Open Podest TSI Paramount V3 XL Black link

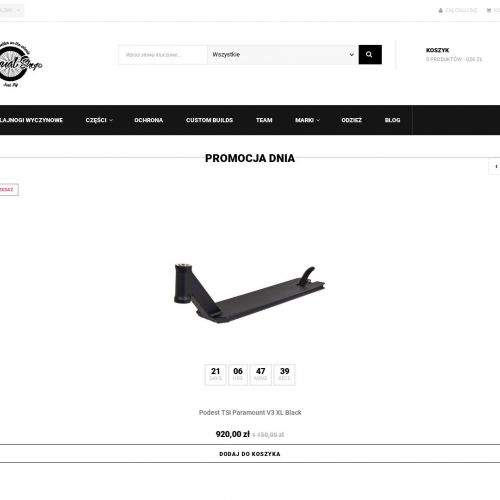250,412
